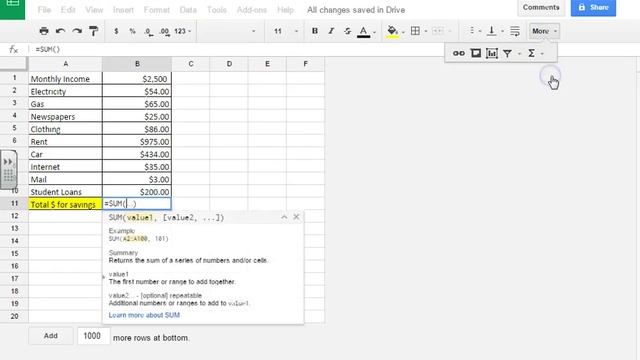Screen dimensions: 640x360
Task: Toggle strikethrough formatting
Action: 347,31
